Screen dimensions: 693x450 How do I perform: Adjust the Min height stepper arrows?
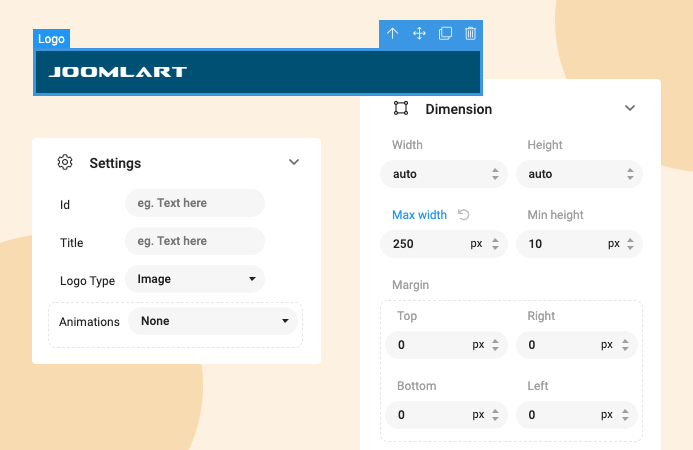[x=630, y=244]
